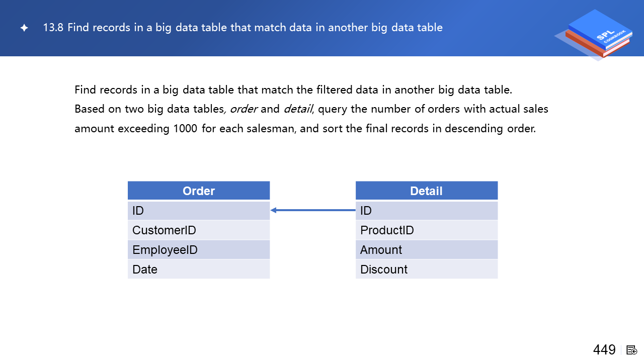Click the back-to-contents icon beside page number
Screen dimensions: 644x362
point(632,350)
